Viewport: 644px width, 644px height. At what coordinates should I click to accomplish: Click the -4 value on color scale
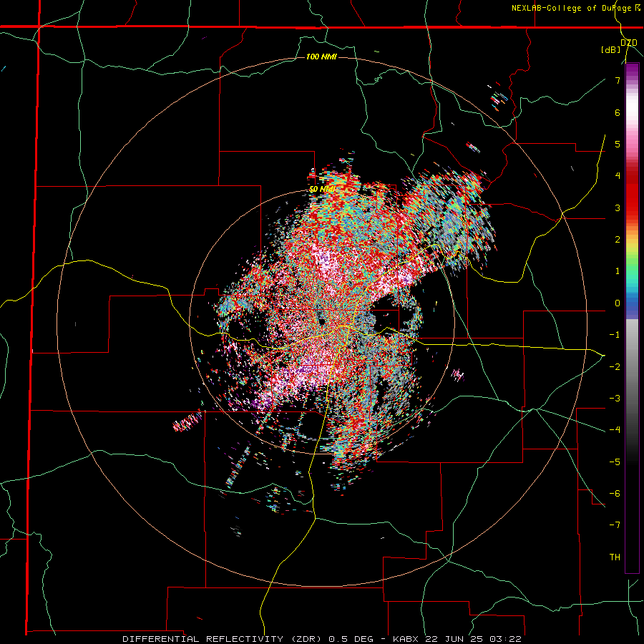pos(615,430)
